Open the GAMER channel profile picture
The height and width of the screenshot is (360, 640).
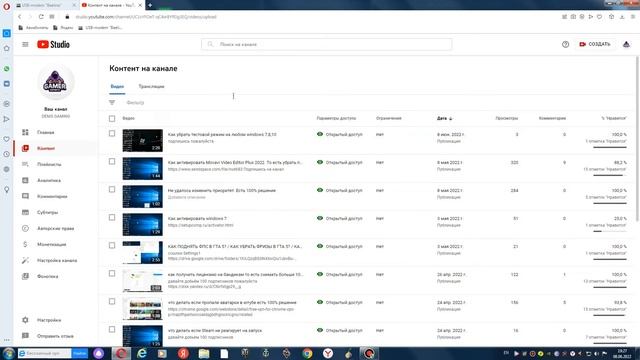56,82
